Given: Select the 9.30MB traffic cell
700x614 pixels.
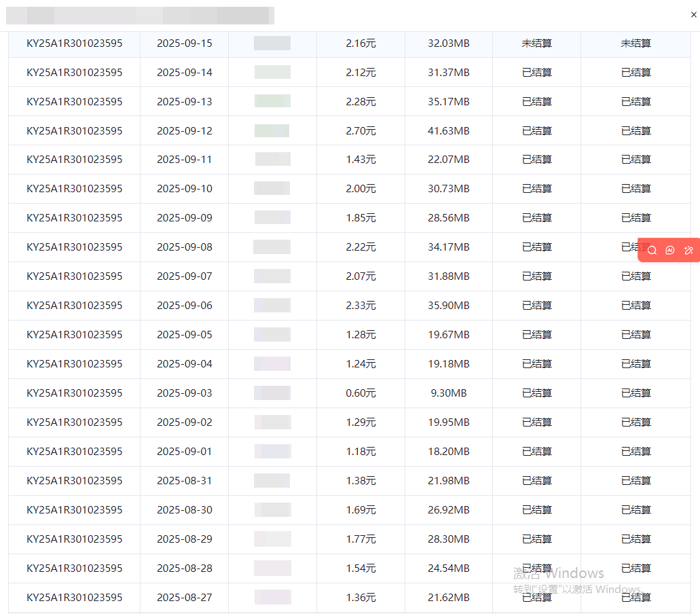Looking at the screenshot, I should pyautogui.click(x=449, y=393).
